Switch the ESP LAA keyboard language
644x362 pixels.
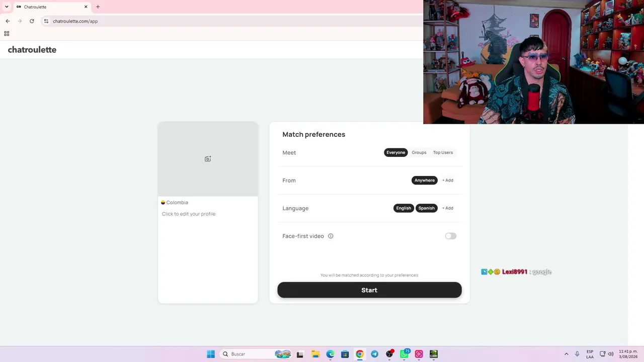590,354
